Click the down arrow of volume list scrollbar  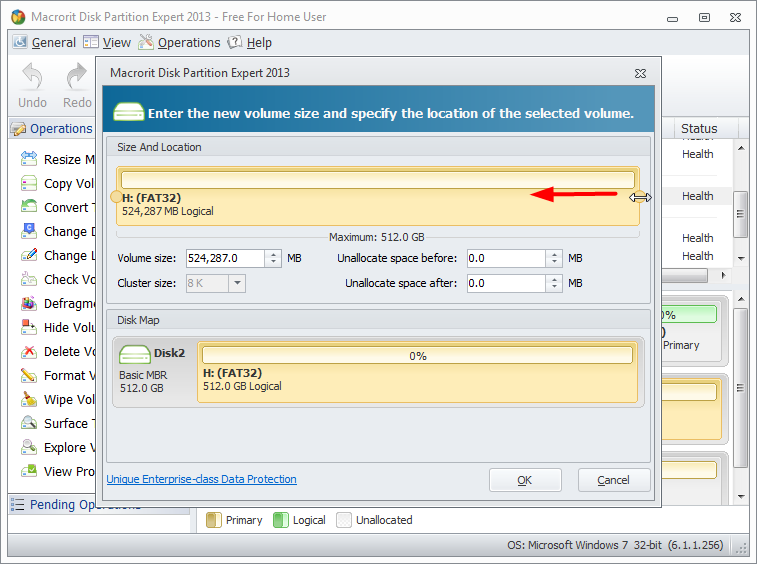click(x=741, y=259)
